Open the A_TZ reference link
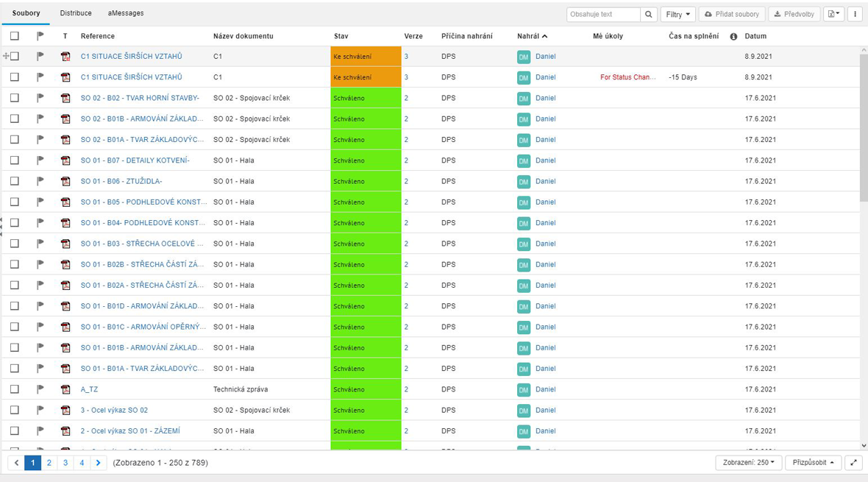This screenshot has height=482, width=868. [x=89, y=389]
